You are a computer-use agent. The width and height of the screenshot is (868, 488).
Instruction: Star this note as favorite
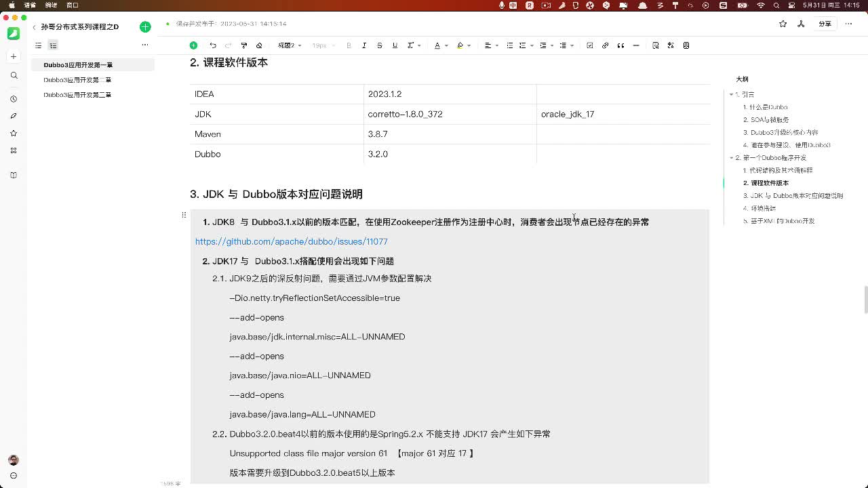click(783, 24)
